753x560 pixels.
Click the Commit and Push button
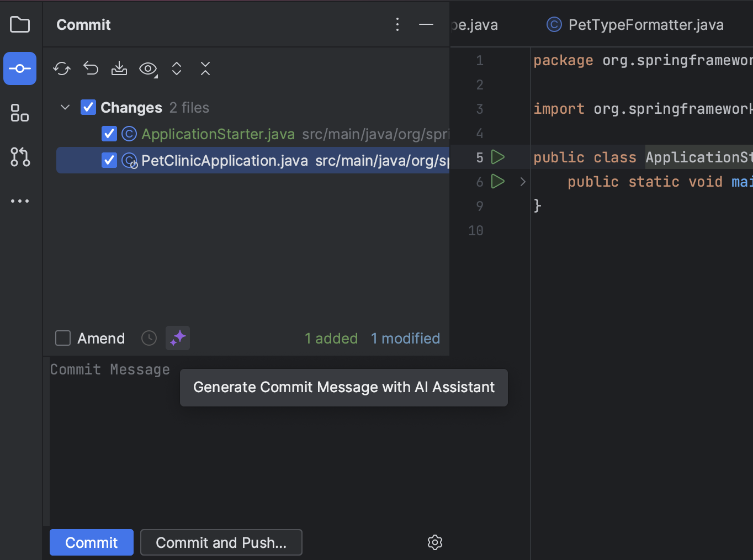coord(221,542)
